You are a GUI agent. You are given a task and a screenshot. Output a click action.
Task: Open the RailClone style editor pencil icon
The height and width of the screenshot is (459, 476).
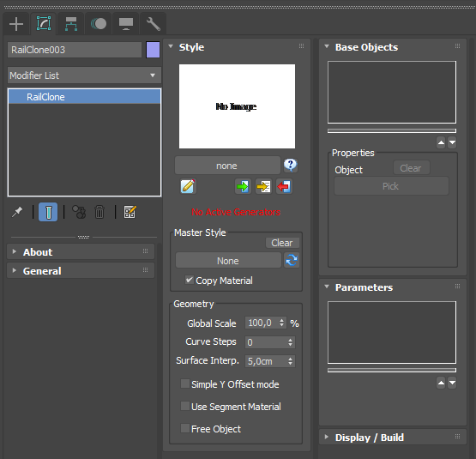(188, 186)
